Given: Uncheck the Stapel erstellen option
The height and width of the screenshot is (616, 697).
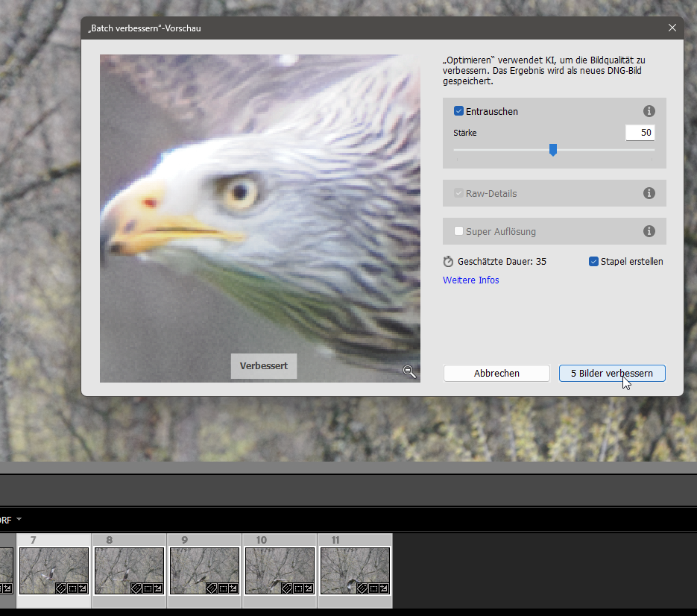Looking at the screenshot, I should [593, 262].
